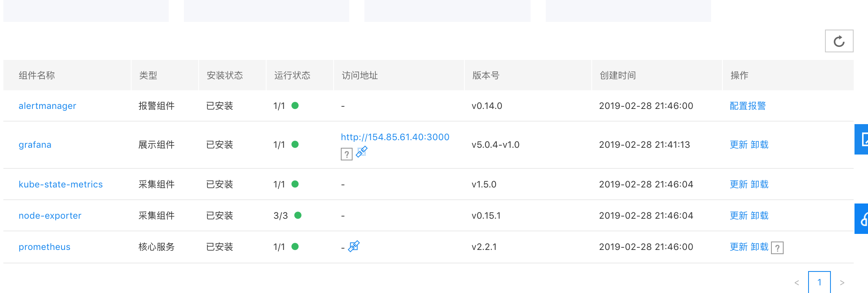Click 卸载 in the node-exporter row
This screenshot has height=293, width=868.
[x=760, y=216]
